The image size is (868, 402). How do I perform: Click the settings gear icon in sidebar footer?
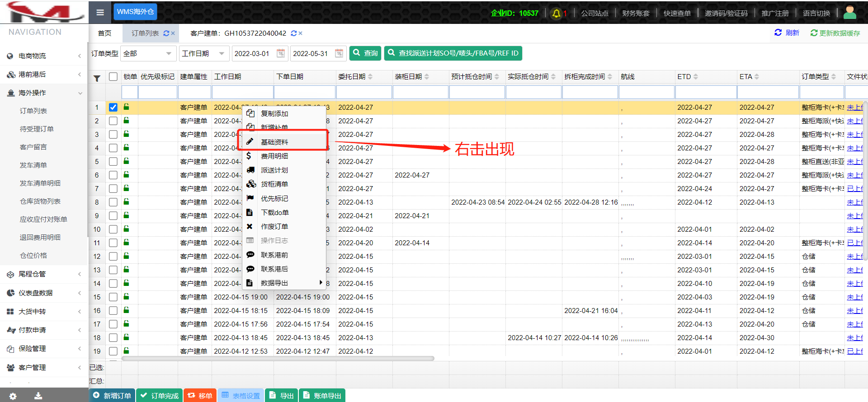(13, 396)
